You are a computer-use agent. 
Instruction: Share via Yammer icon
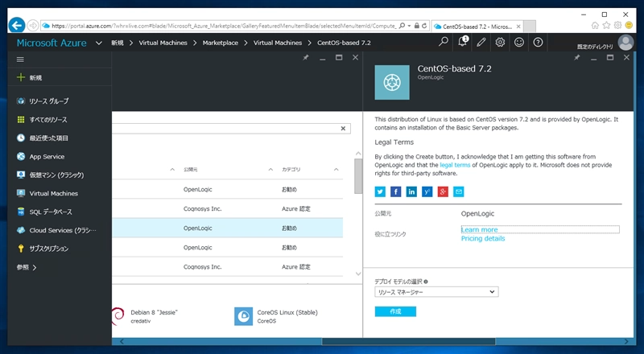coord(427,191)
